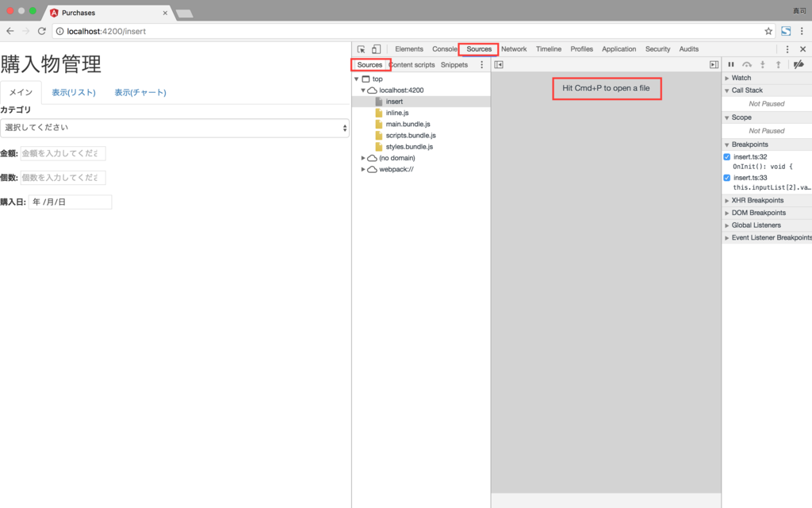The height and width of the screenshot is (508, 812).
Task: Click the 金額 amount input field
Action: tap(63, 153)
